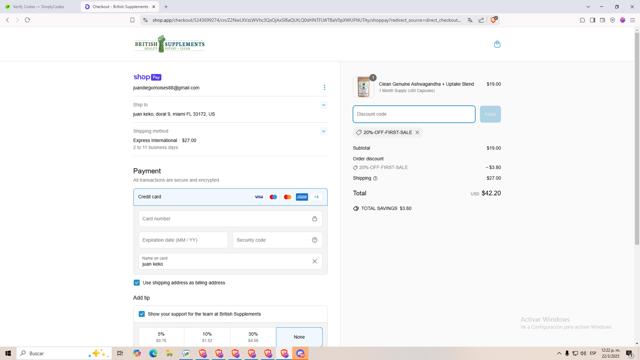The width and height of the screenshot is (640, 360).
Task: Click the taskbar clock and date
Action: coord(611,353)
